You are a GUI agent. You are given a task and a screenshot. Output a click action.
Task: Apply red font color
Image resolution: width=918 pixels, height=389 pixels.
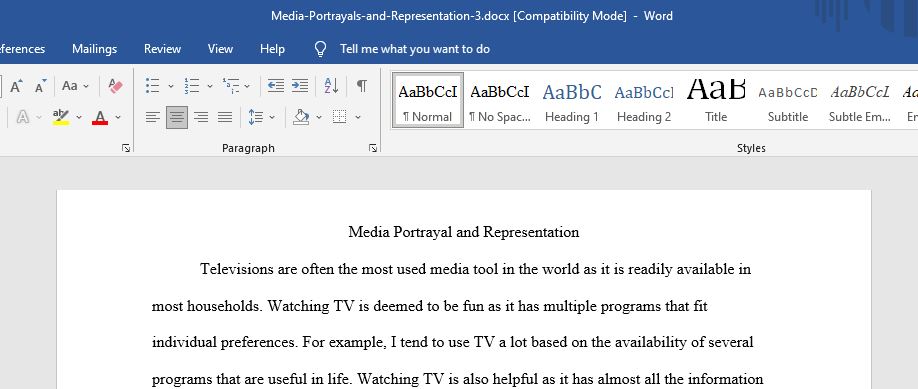tap(100, 117)
